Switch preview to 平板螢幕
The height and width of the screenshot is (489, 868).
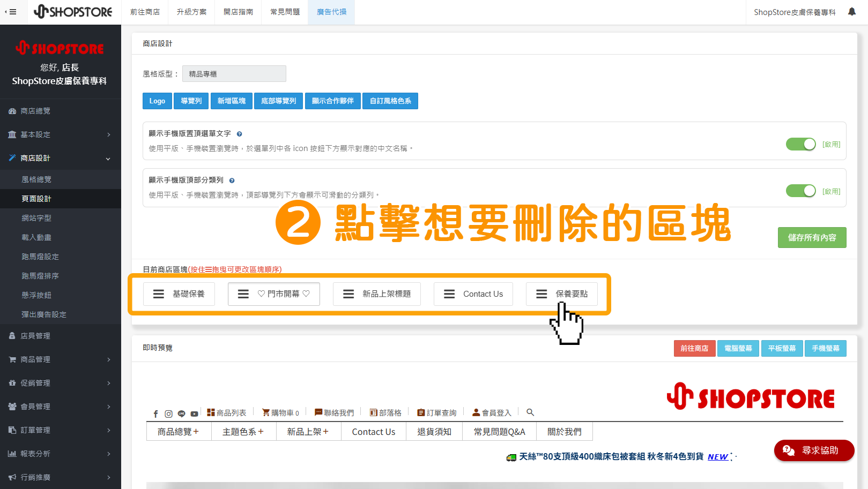782,348
